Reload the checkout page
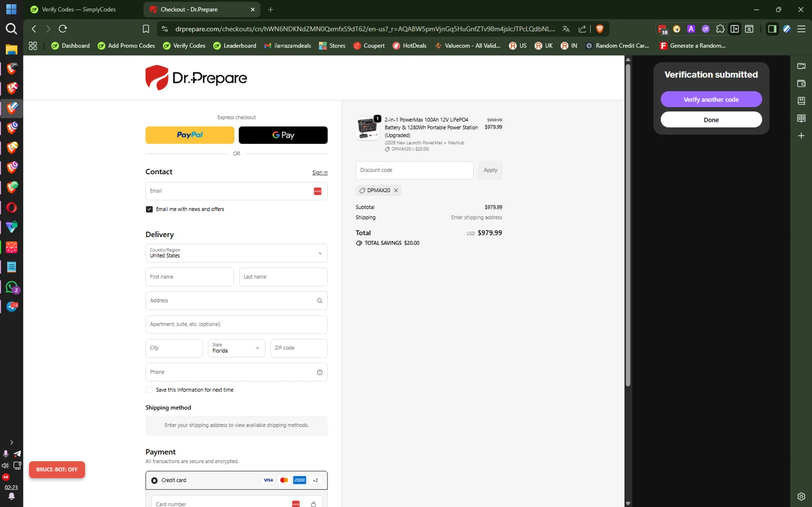812x507 pixels. 63,29
